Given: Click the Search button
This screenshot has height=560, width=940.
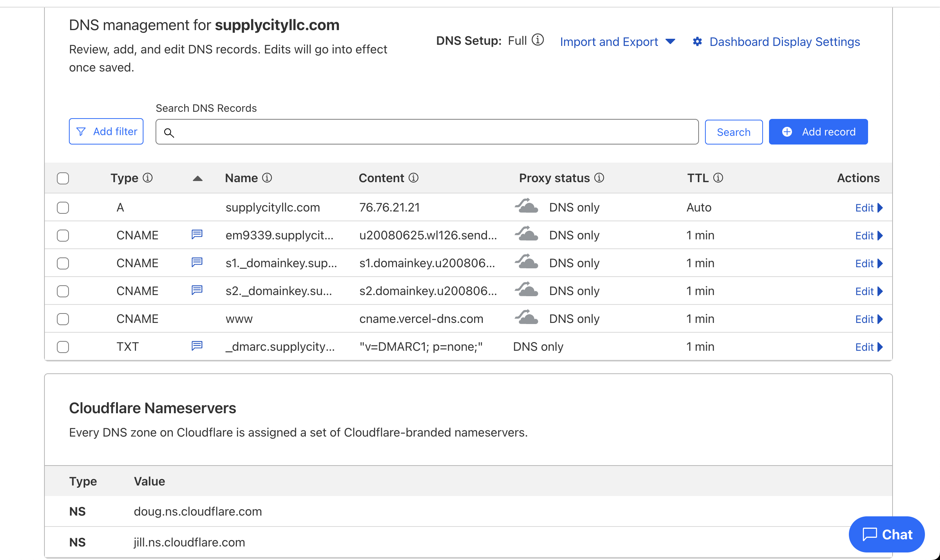Looking at the screenshot, I should coord(734,132).
